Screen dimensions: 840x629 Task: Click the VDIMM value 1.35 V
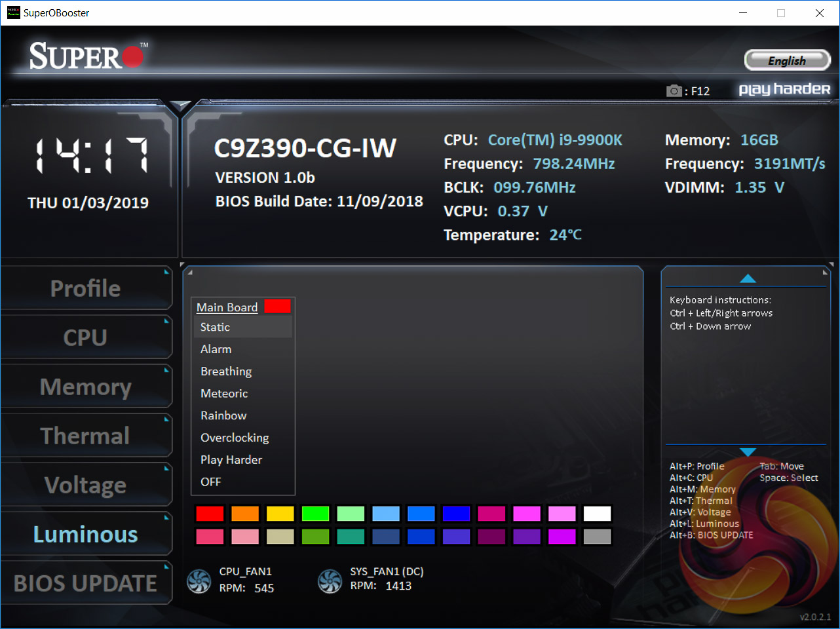(x=759, y=187)
